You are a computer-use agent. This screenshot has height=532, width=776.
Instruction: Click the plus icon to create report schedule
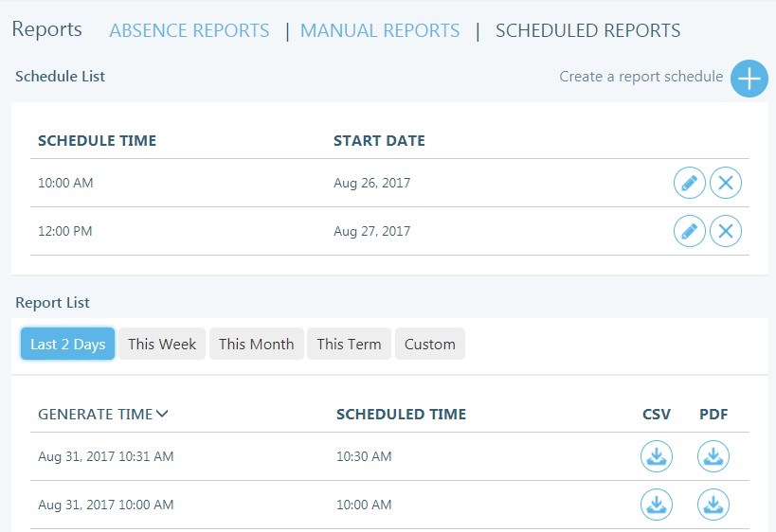749,78
